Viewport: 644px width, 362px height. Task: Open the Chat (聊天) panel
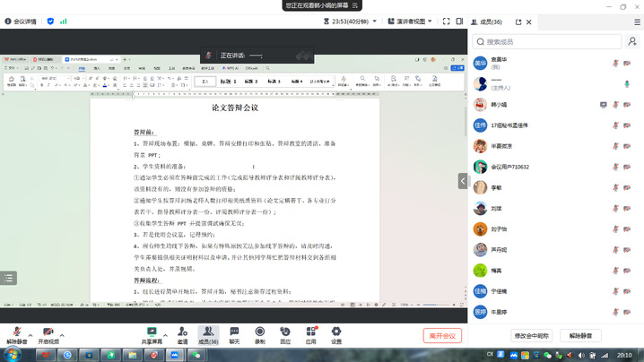pos(234,333)
